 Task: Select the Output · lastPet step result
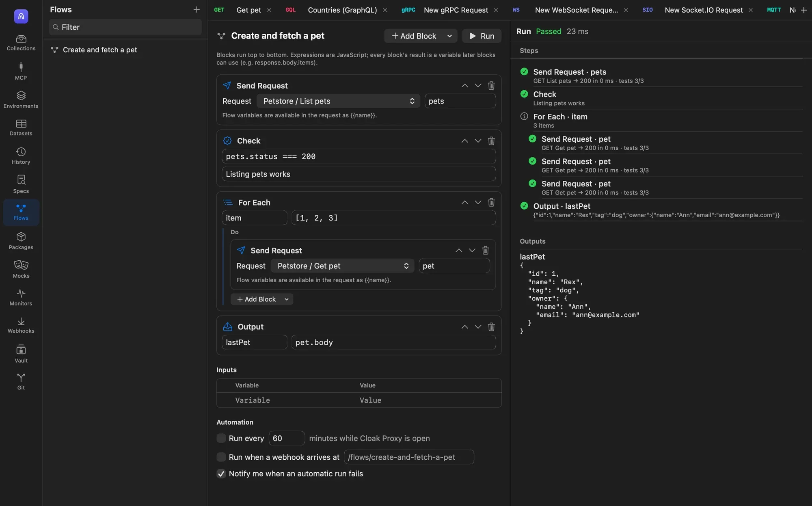[661, 210]
